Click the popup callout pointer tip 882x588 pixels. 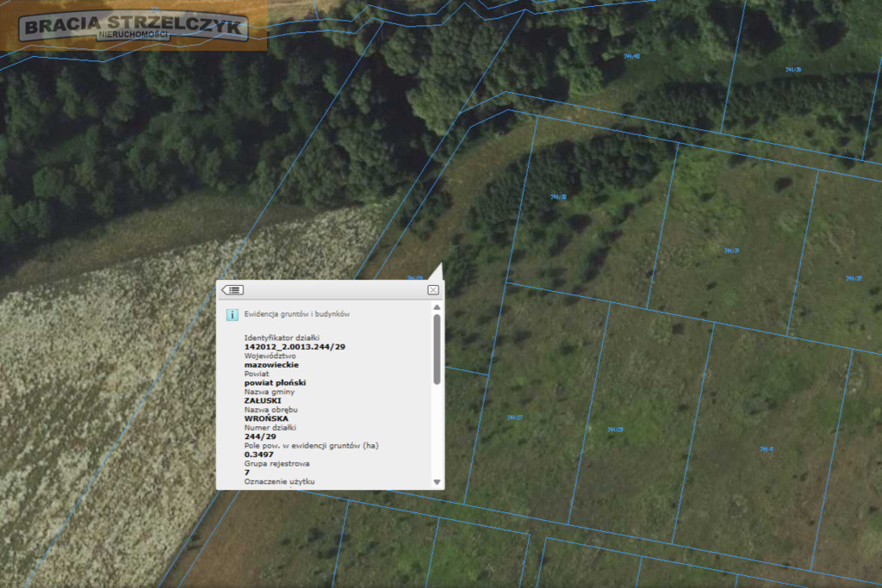click(x=440, y=265)
